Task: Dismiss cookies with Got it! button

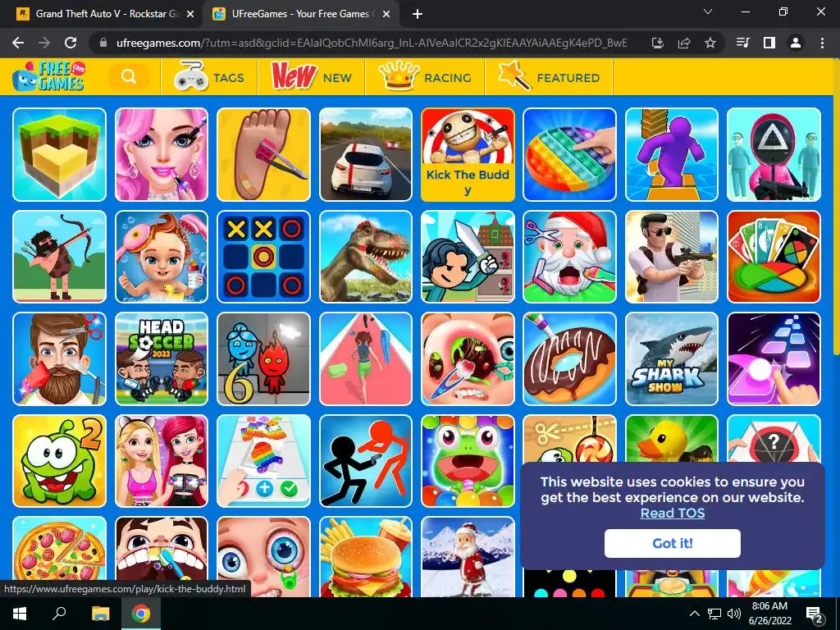Action: pos(673,543)
